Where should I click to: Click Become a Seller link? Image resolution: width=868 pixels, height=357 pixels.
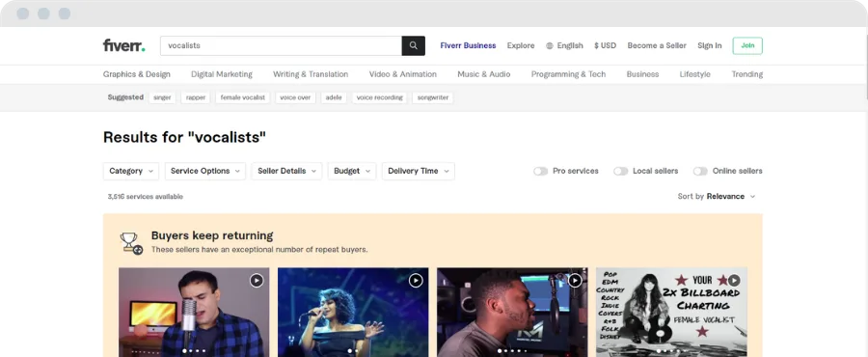(x=657, y=46)
